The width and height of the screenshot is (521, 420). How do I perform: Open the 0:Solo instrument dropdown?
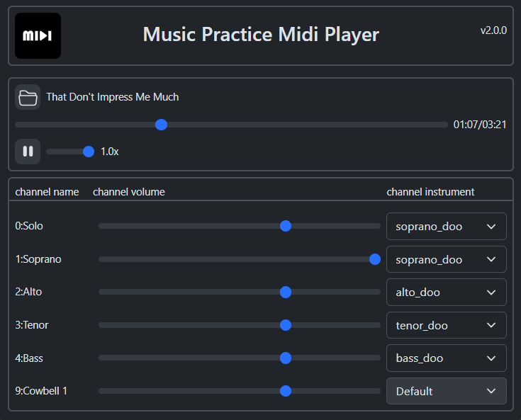447,227
